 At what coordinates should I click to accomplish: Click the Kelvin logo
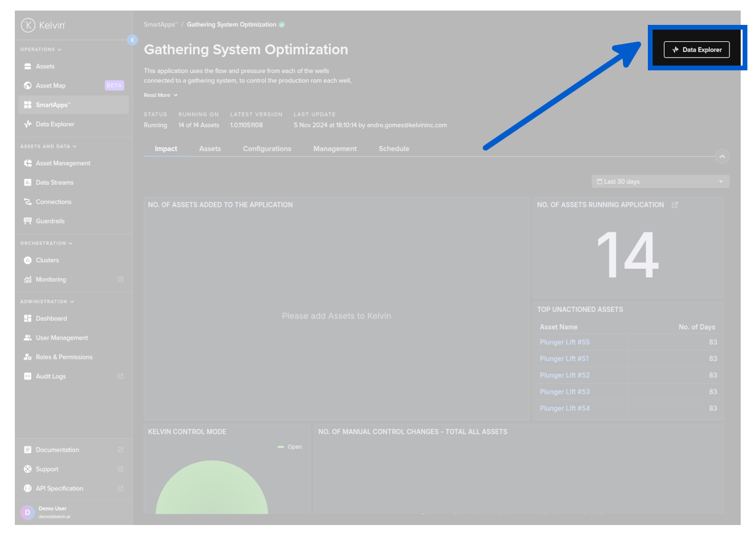(x=43, y=25)
